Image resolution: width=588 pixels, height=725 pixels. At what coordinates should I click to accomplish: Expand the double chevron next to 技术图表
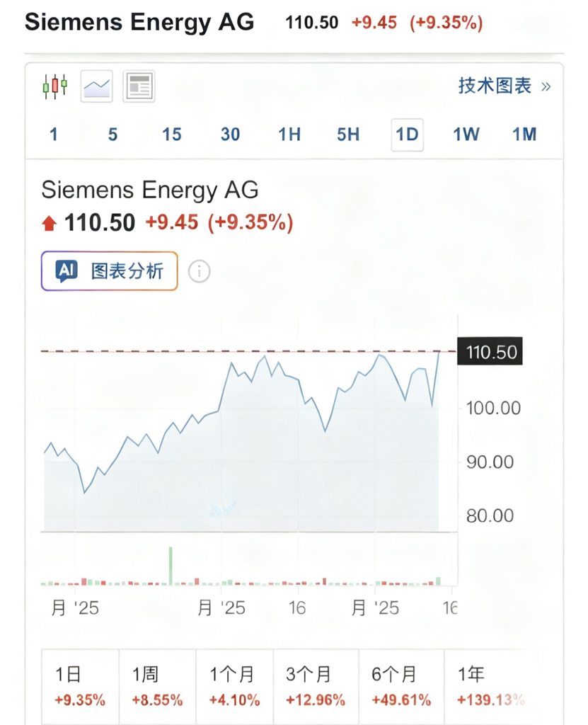click(546, 87)
